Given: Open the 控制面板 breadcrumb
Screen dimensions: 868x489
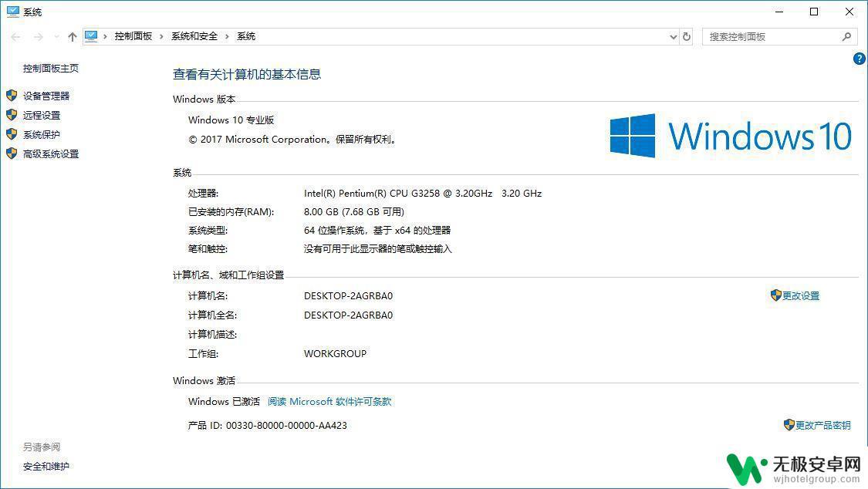Looking at the screenshot, I should point(133,36).
